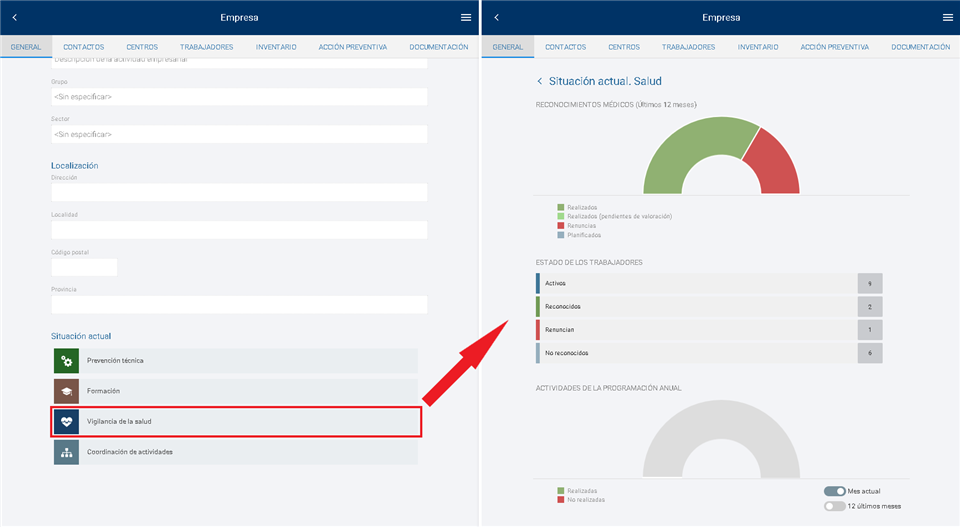Screen dimensions: 960x527
Task: Return via chevron beside Situación actual. Salud
Action: [540, 81]
